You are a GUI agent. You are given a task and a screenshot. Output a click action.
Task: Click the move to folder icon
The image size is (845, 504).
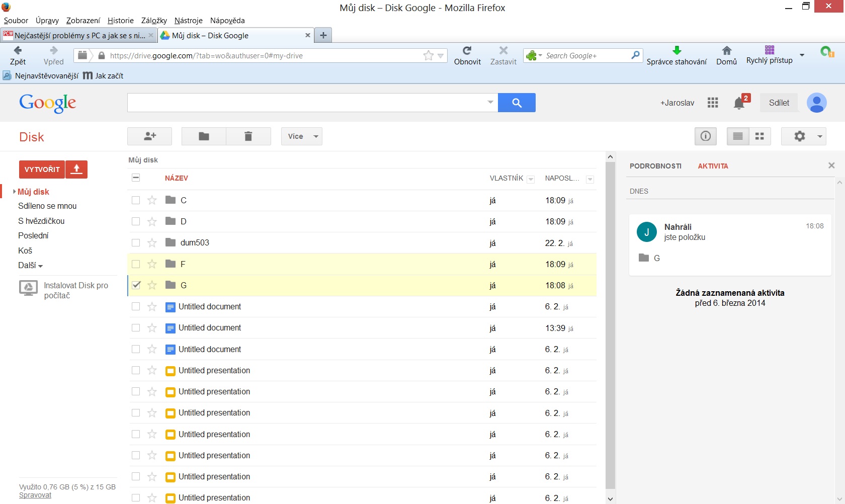(204, 136)
